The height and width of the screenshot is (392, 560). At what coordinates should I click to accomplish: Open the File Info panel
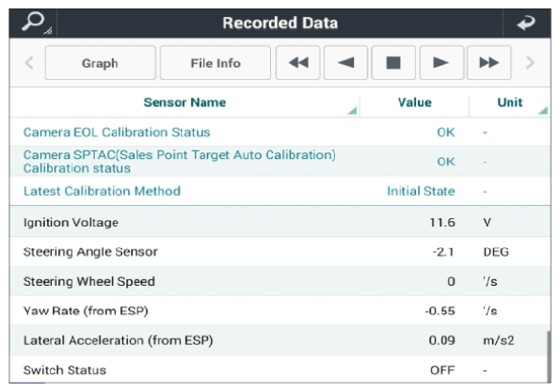point(216,63)
